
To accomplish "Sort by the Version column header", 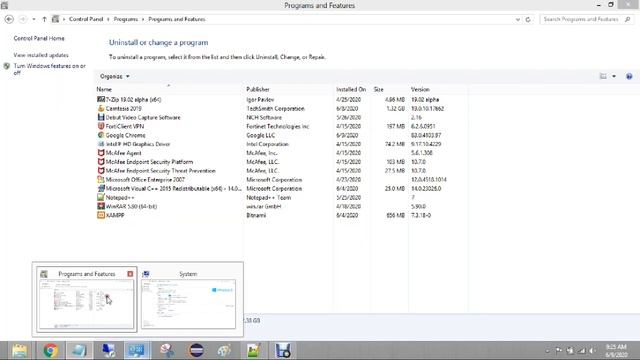I will [x=420, y=89].
